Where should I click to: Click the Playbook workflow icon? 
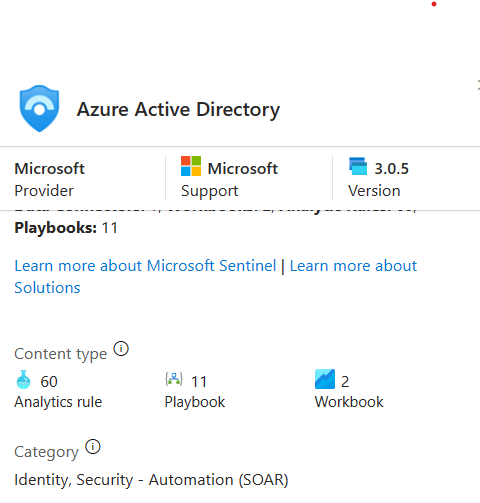174,379
